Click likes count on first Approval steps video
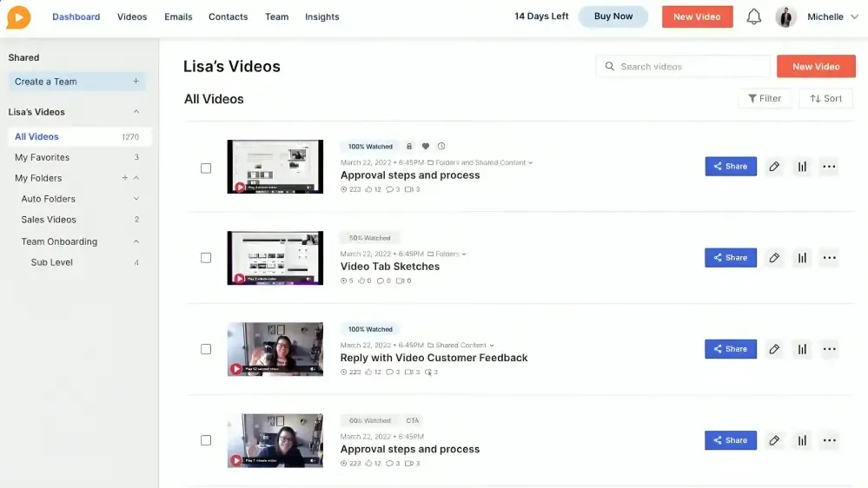The image size is (868, 488). point(373,190)
